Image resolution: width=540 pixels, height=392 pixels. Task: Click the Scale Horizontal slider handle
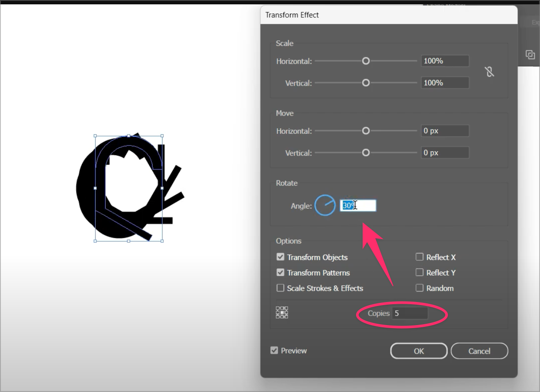point(366,61)
